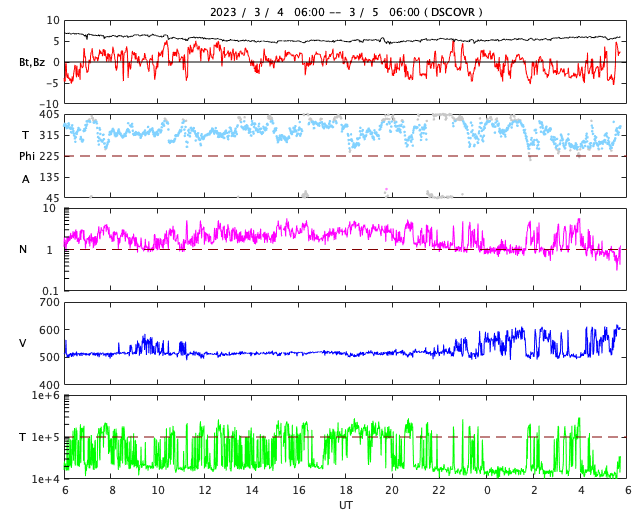Click the 1e+6 tick label on the temperature panel

(45, 396)
